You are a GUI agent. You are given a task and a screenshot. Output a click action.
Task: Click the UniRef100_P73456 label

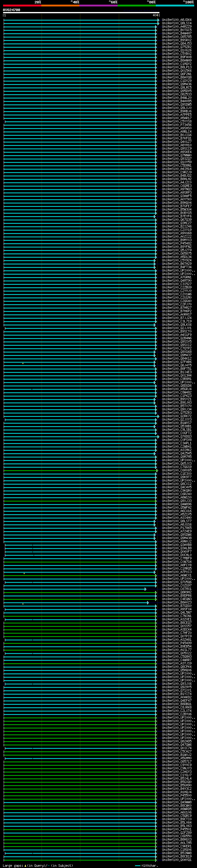(x=177, y=125)
